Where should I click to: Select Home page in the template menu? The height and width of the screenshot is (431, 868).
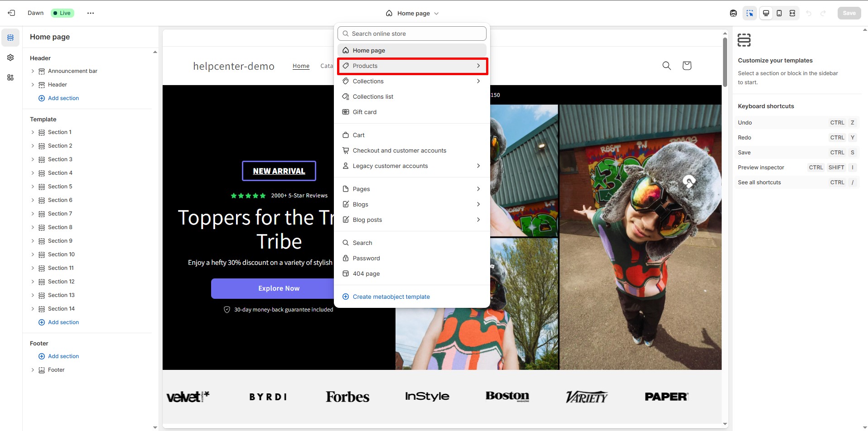click(412, 50)
